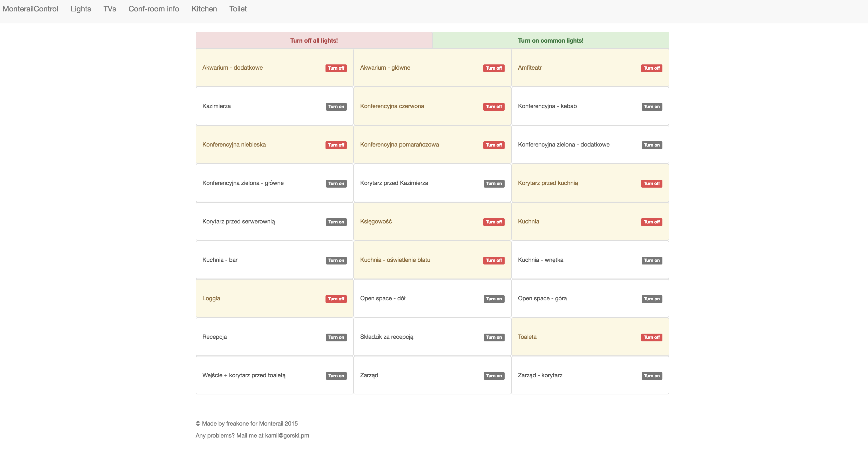Open the Toilet navigation link
This screenshot has height=450, width=868.
[x=238, y=9]
